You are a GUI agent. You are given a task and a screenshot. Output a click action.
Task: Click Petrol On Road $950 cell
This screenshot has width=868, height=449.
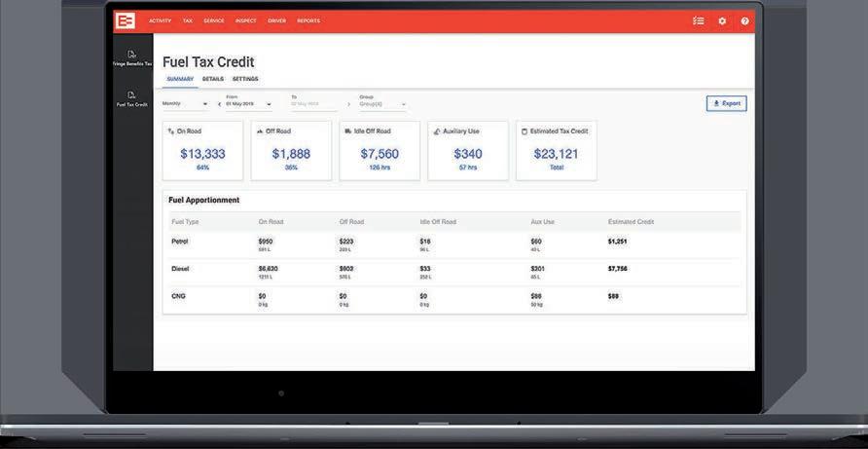266,245
